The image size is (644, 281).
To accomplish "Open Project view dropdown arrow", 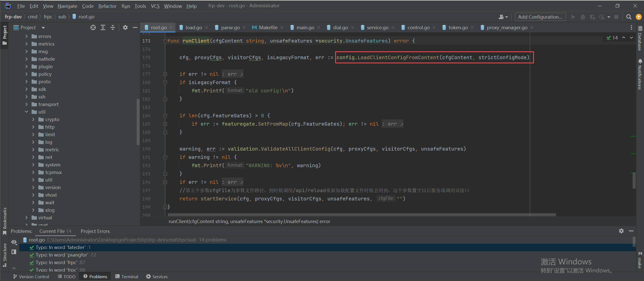I will point(43,28).
